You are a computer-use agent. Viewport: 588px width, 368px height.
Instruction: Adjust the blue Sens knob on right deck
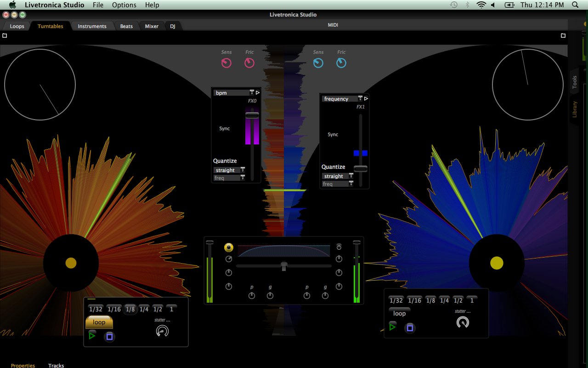coord(318,63)
